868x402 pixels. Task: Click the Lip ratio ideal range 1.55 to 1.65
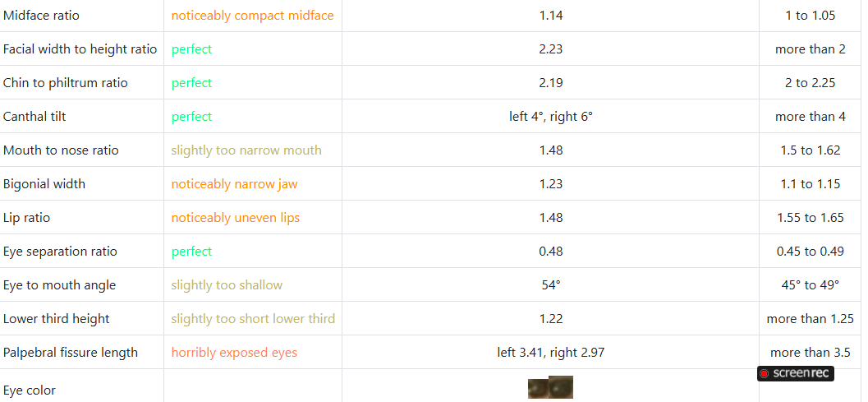(x=810, y=218)
